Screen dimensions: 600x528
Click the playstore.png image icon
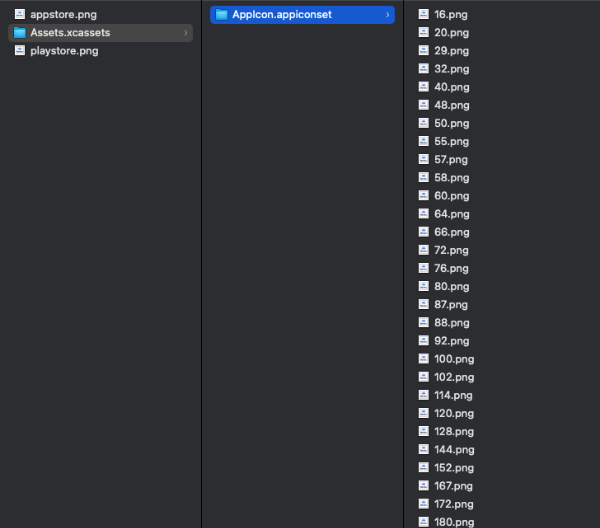(x=20, y=51)
